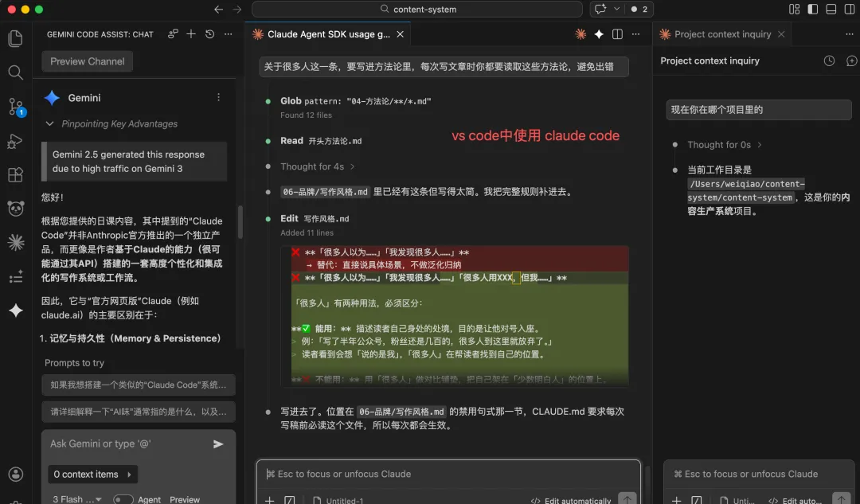Go forward using the navigation arrow
860x504 pixels.
click(x=237, y=10)
